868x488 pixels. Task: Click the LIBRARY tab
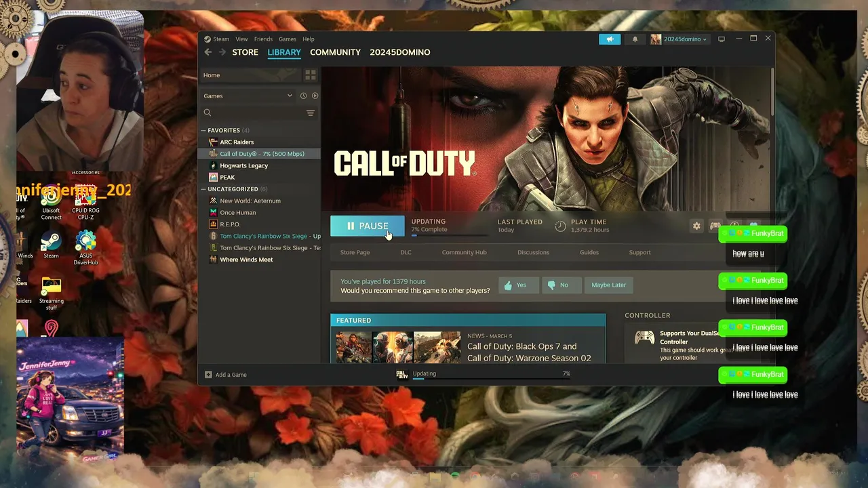[284, 52]
